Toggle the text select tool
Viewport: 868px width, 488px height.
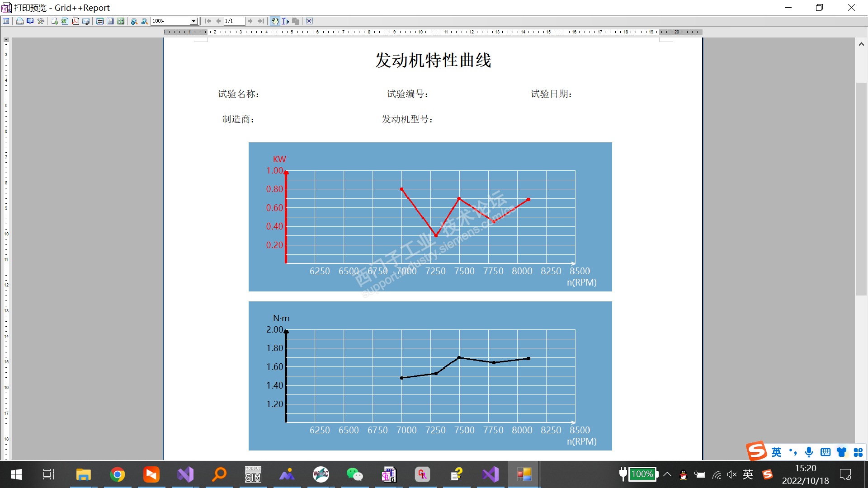(x=285, y=21)
